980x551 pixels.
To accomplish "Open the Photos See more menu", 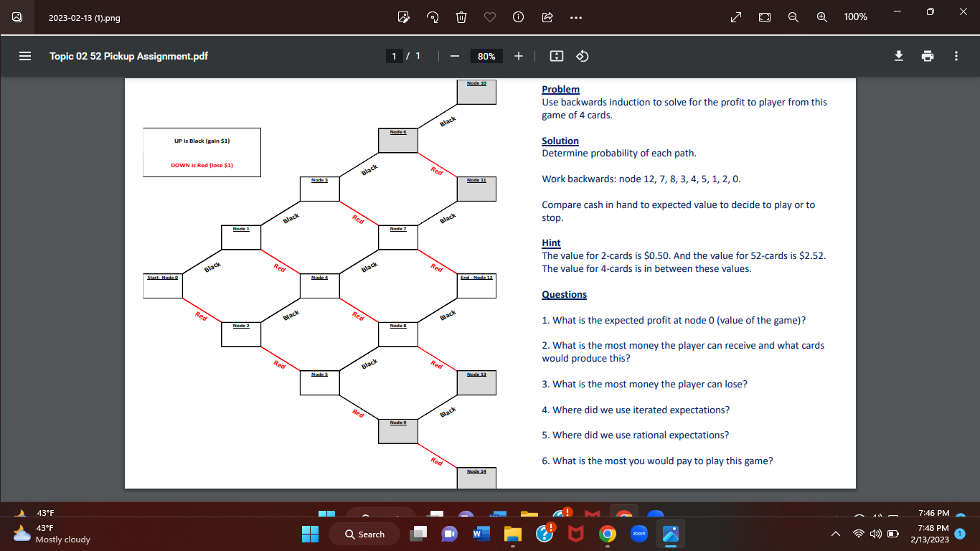I will (575, 17).
